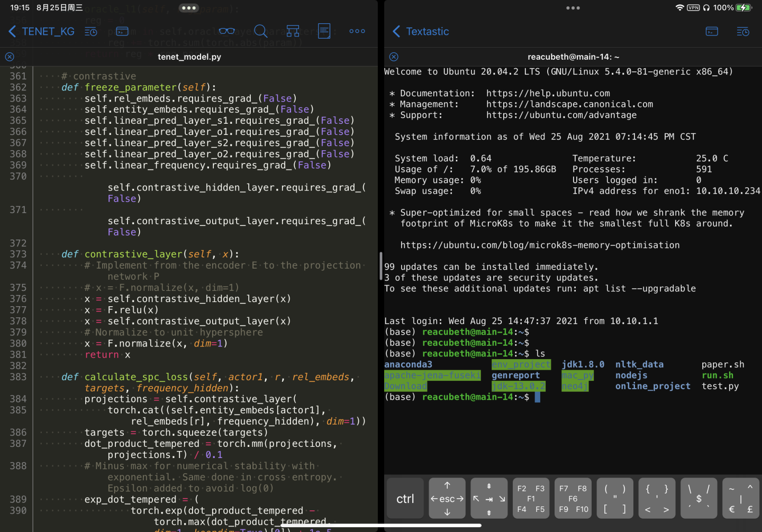Open recent list icon in right pane toolbar
The height and width of the screenshot is (532, 762).
click(743, 32)
